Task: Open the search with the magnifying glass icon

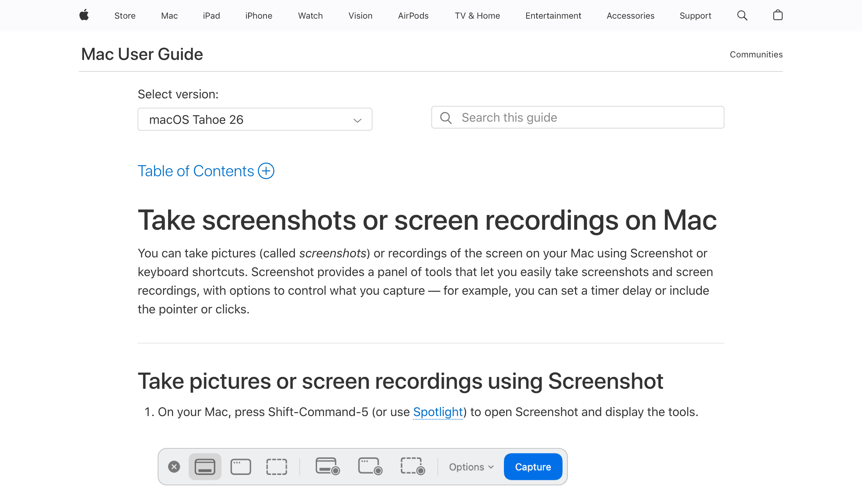Action: click(x=742, y=15)
